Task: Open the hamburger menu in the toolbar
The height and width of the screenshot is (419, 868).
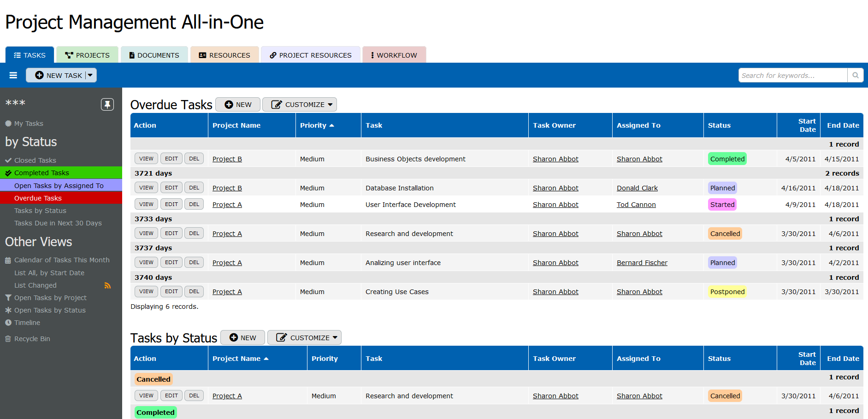Action: pos(13,75)
